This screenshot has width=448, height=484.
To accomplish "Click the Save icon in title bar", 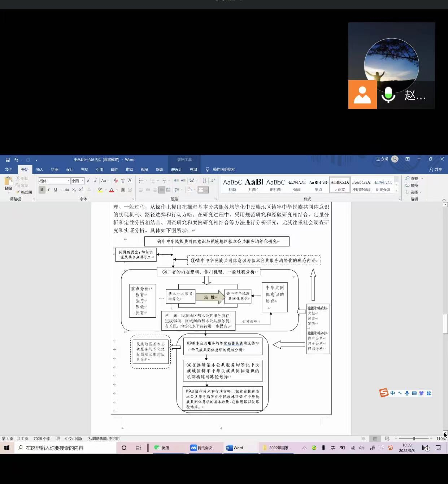I will 8,160.
